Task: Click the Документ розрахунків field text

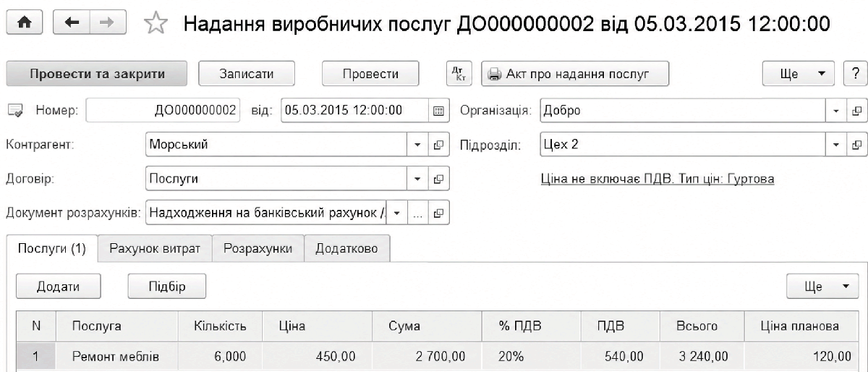Action: 266,212
